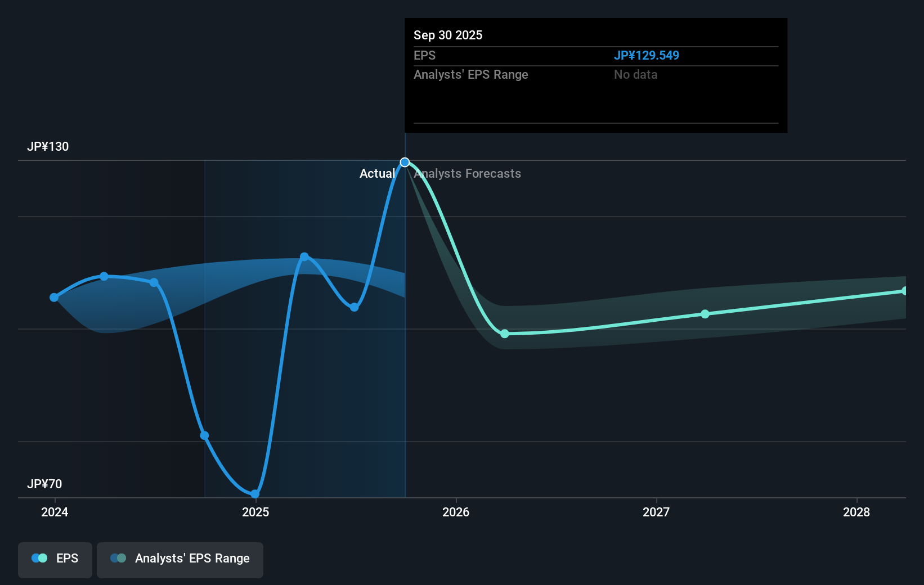Click the 2026 x-axis label
924x585 pixels.
coord(456,512)
